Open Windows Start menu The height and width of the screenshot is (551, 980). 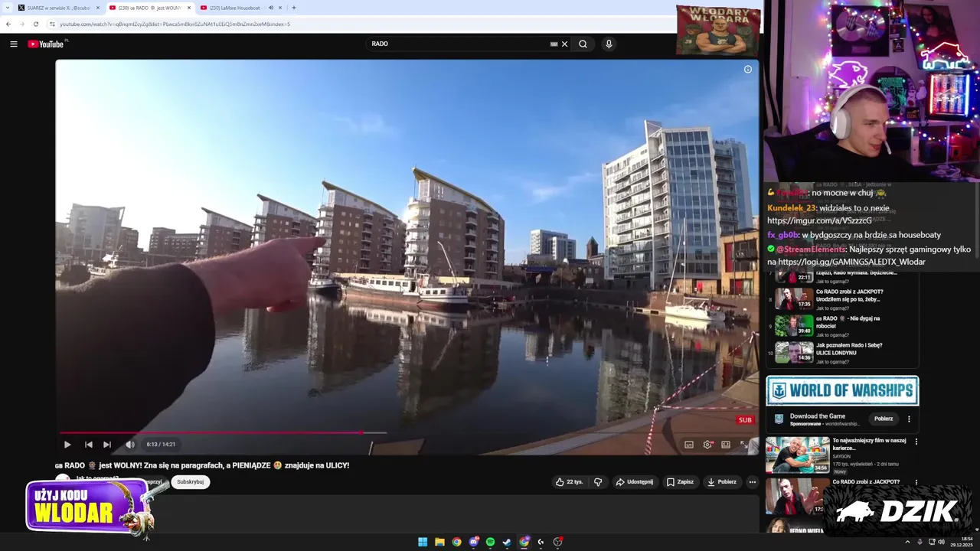[x=423, y=542]
